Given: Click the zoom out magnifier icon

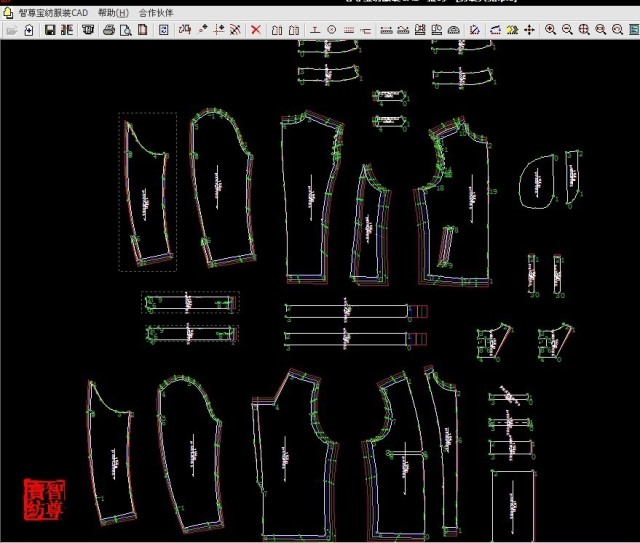Looking at the screenshot, I should [x=567, y=30].
